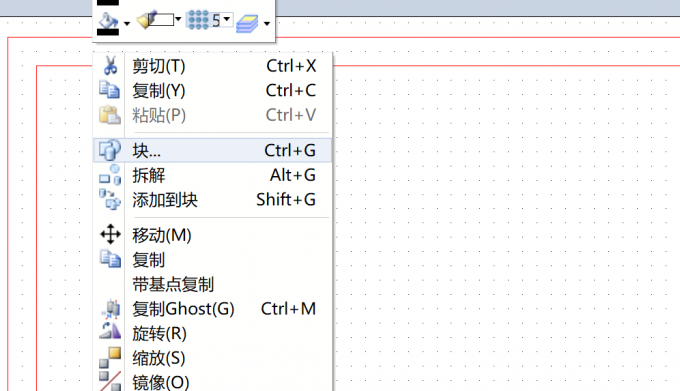This screenshot has width=680, height=391.
Task: Click the Alt+G shortcut text
Action: (x=293, y=175)
